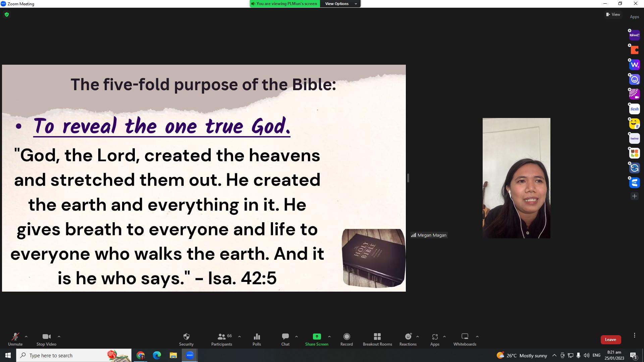Click the Zoom taskbar icon
Viewport: 644px width, 362px height.
[190, 355]
